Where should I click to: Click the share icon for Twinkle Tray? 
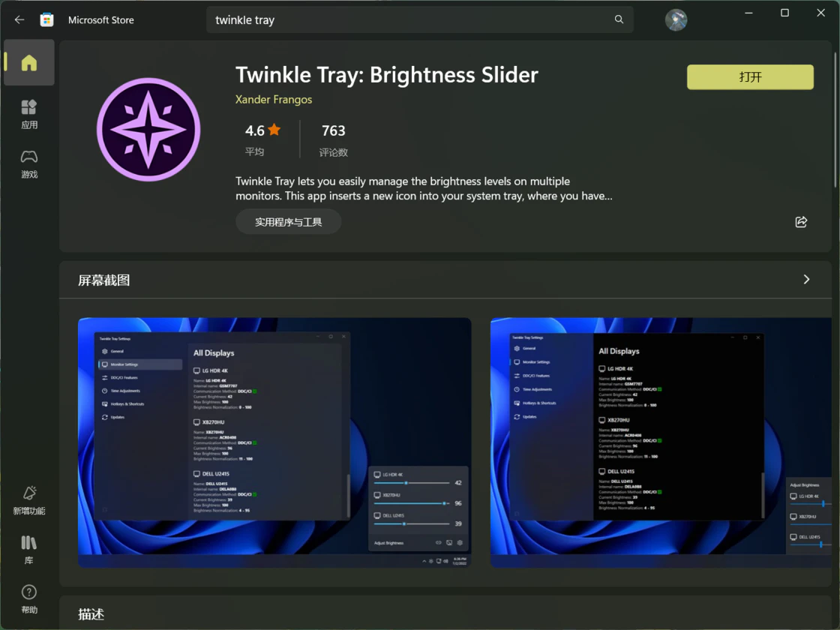point(801,222)
